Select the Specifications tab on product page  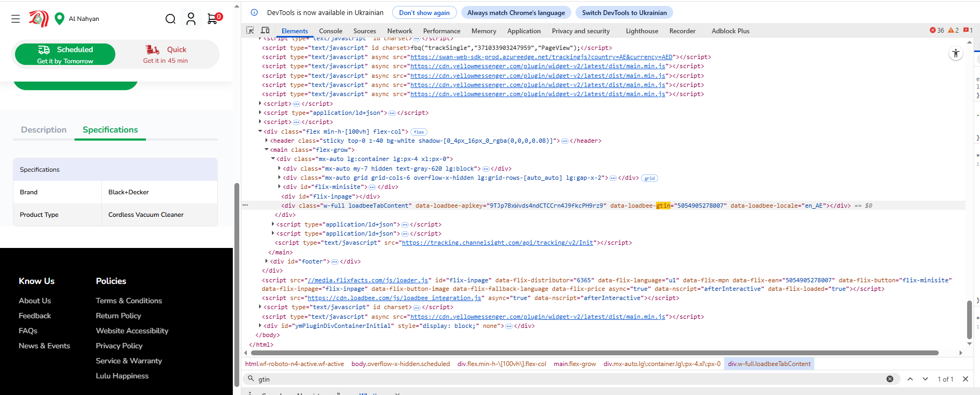pyautogui.click(x=110, y=130)
